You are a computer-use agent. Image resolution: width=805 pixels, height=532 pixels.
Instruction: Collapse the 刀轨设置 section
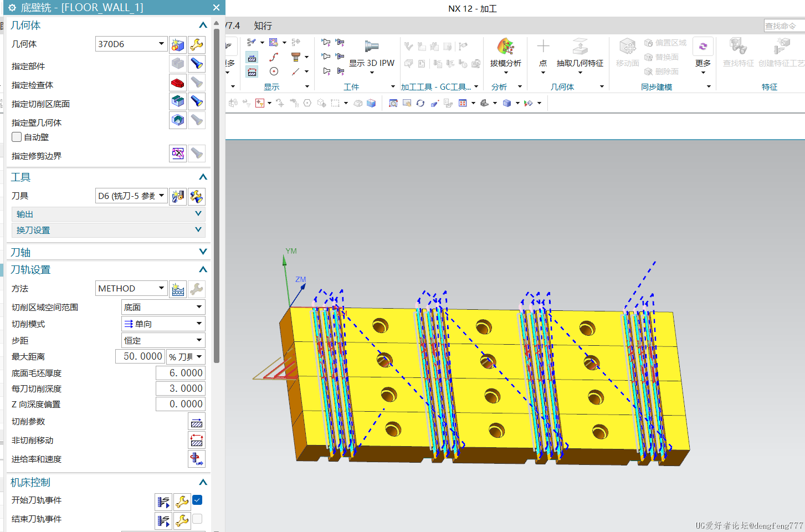[x=203, y=269]
